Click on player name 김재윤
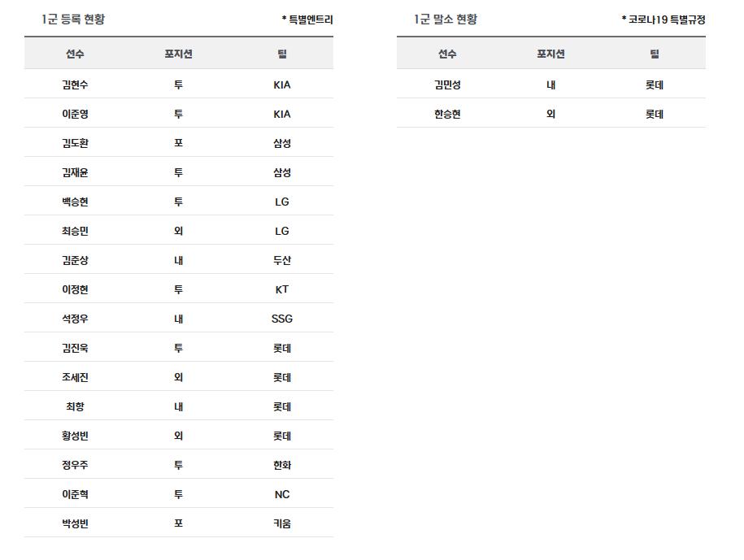Screen dimensions: 744x560 pyautogui.click(x=75, y=172)
